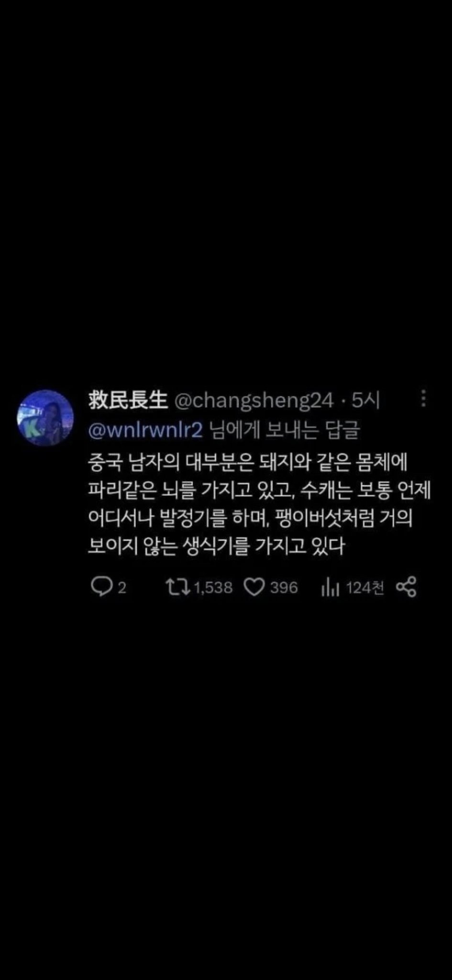Open the three-dot more options menu
The height and width of the screenshot is (980, 452).
pyautogui.click(x=423, y=398)
